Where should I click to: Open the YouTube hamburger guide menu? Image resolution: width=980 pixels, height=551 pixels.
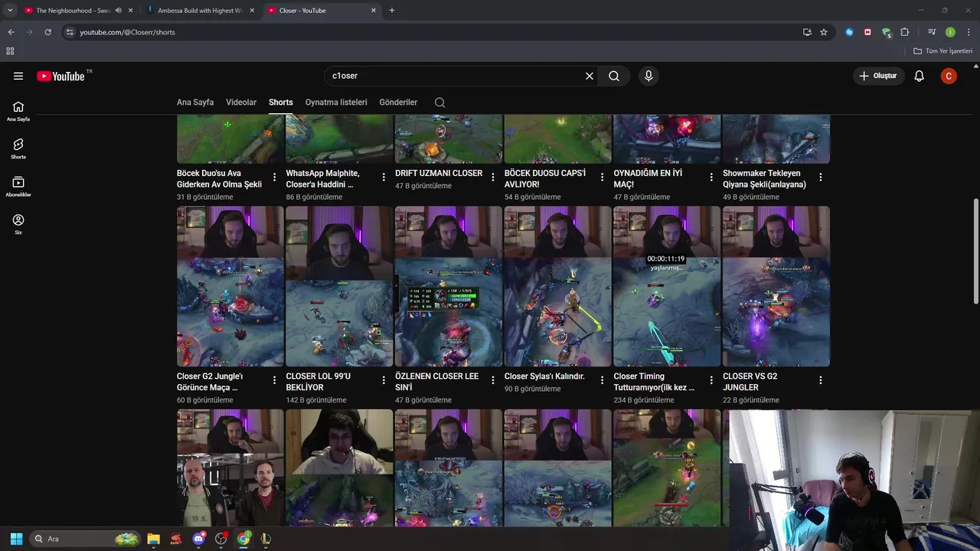18,76
